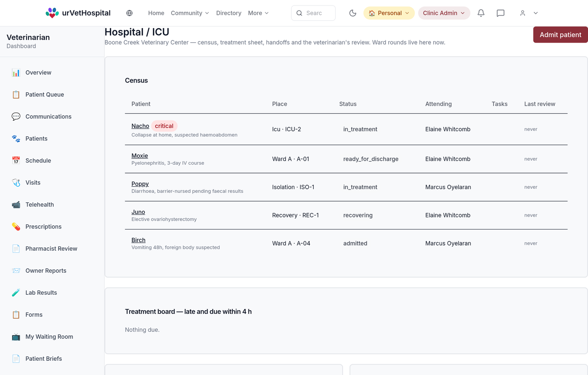Click the urVetHospital logo icon

[x=52, y=13]
